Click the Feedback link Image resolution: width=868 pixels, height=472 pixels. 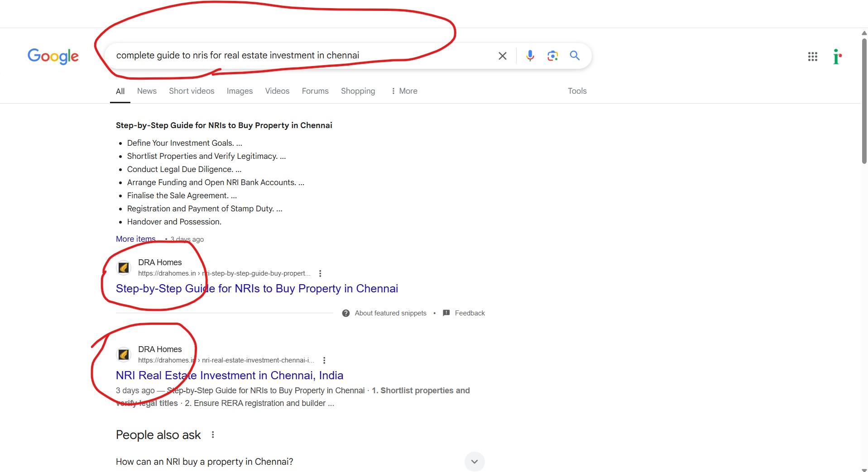point(470,313)
